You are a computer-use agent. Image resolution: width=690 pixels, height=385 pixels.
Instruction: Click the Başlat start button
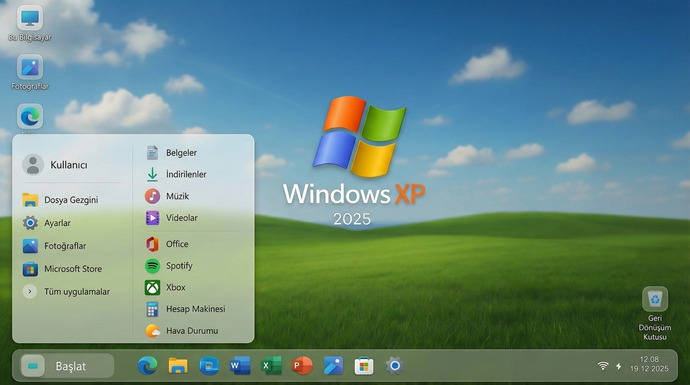[x=67, y=366]
